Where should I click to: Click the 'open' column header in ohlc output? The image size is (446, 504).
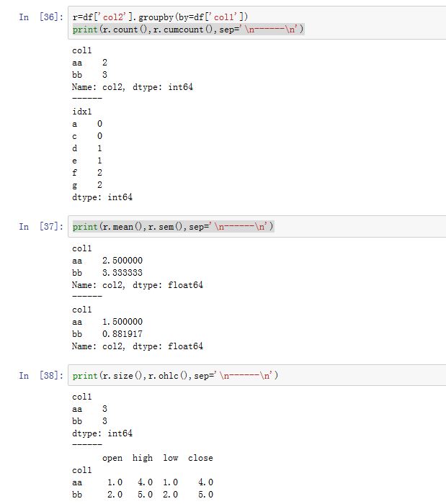pos(112,458)
